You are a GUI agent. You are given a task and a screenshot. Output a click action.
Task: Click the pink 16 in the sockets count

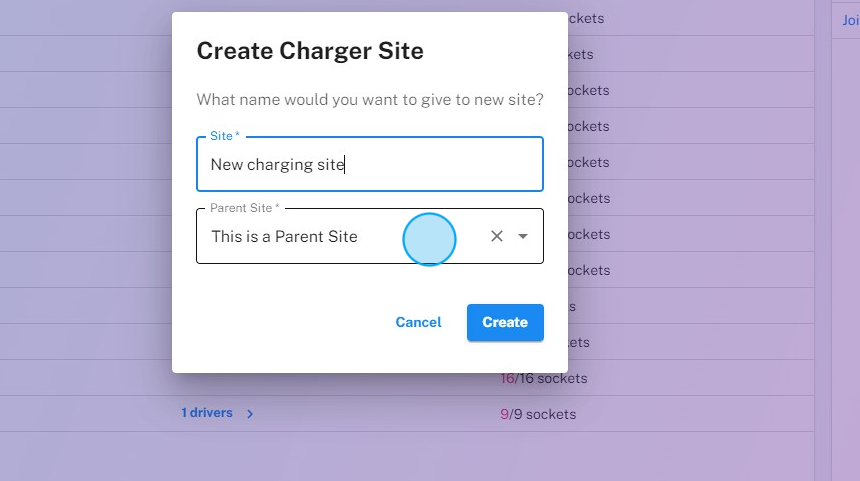[x=507, y=378]
